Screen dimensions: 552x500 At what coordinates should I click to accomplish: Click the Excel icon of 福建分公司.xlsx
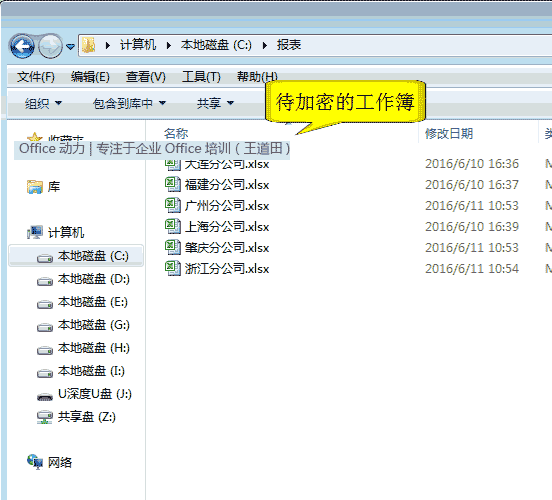click(x=173, y=185)
